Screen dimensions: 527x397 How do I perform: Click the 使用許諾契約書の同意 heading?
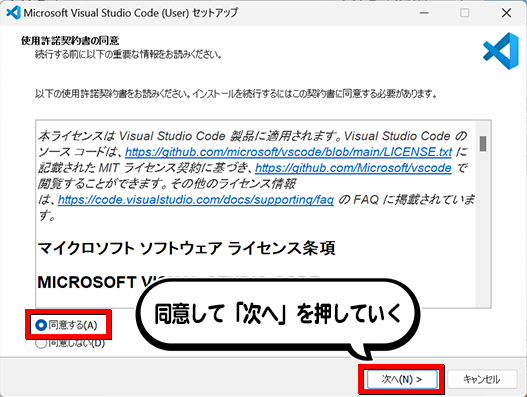[x=70, y=41]
